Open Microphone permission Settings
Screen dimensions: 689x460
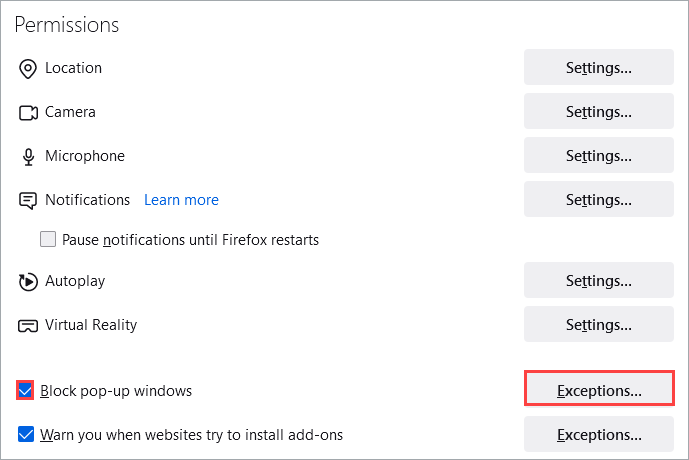(x=598, y=155)
